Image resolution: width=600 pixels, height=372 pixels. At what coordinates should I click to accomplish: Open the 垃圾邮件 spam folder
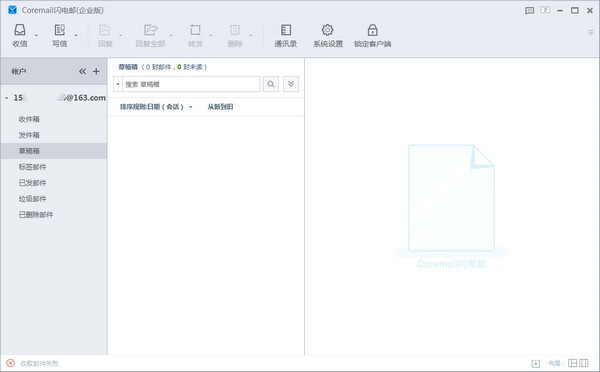click(33, 199)
